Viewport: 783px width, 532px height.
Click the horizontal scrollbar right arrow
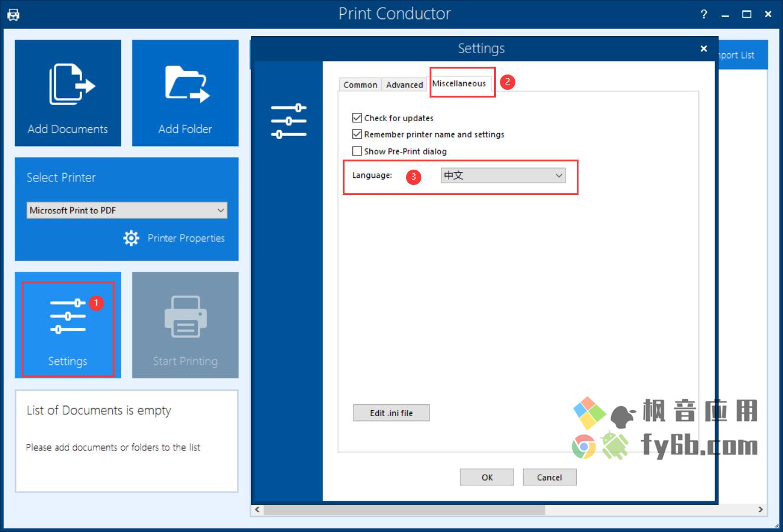click(761, 510)
